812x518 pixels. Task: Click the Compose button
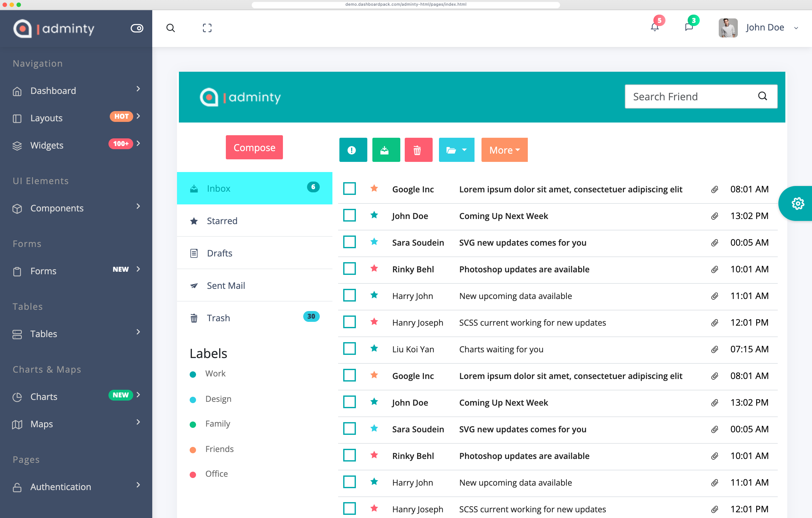[x=254, y=148]
